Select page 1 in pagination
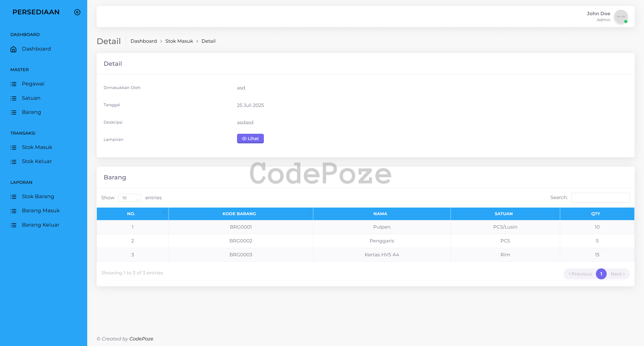Viewport: 644px width, 346px height. 601,274
